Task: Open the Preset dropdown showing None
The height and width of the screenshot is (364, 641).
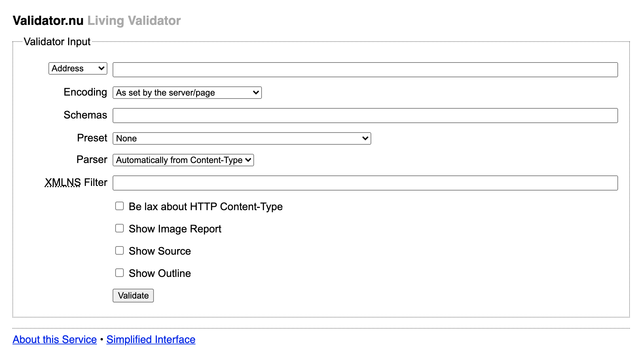Action: pyautogui.click(x=242, y=138)
